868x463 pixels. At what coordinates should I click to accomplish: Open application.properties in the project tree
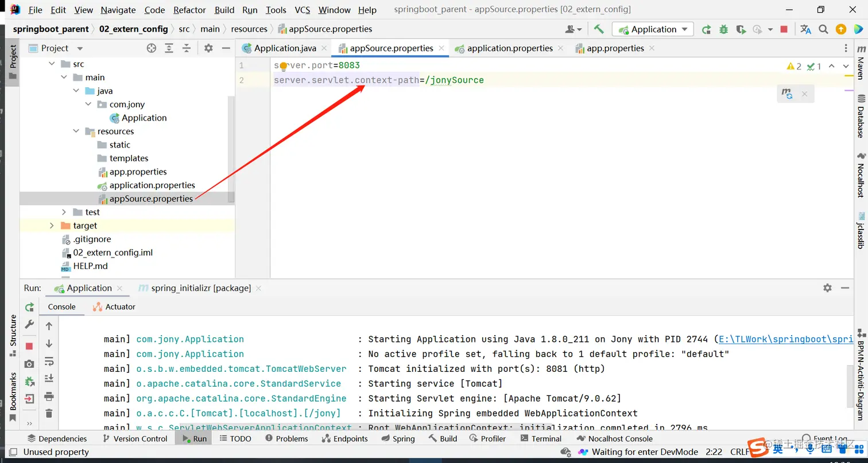(x=152, y=185)
